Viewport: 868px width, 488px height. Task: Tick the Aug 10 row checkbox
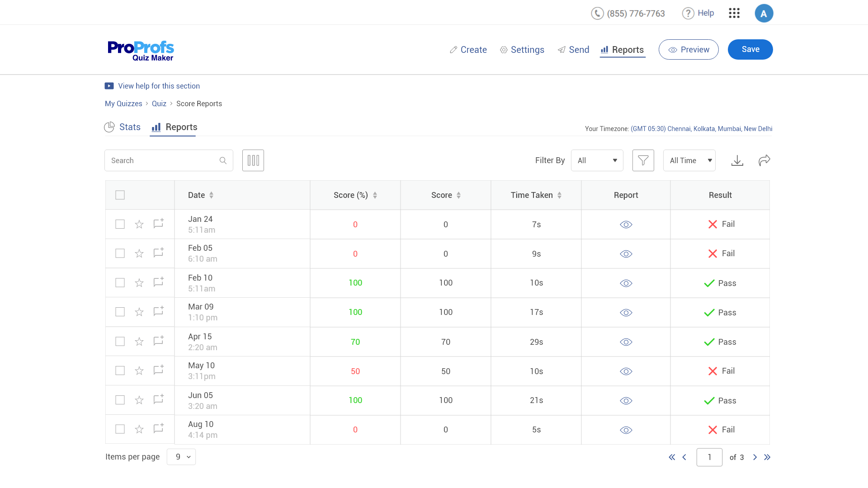click(120, 429)
